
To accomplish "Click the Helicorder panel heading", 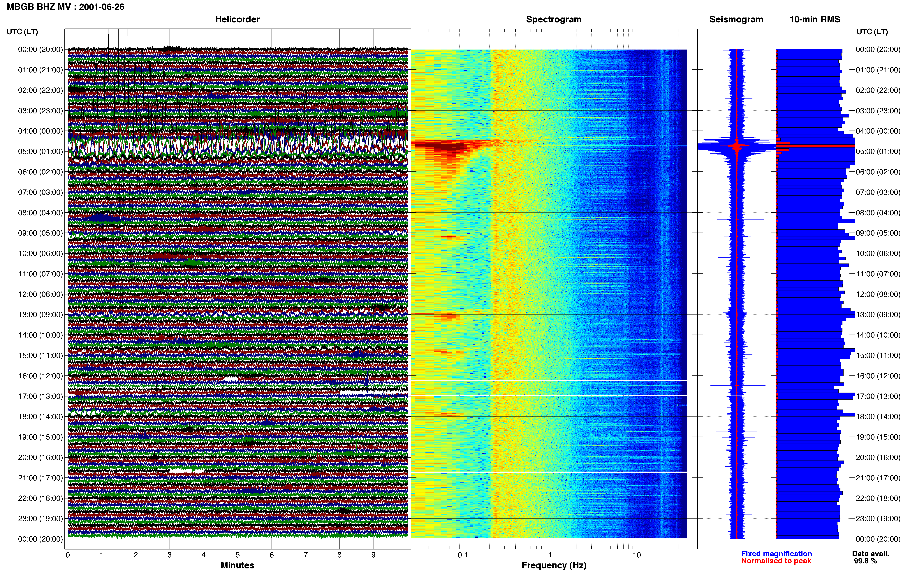I will (237, 20).
